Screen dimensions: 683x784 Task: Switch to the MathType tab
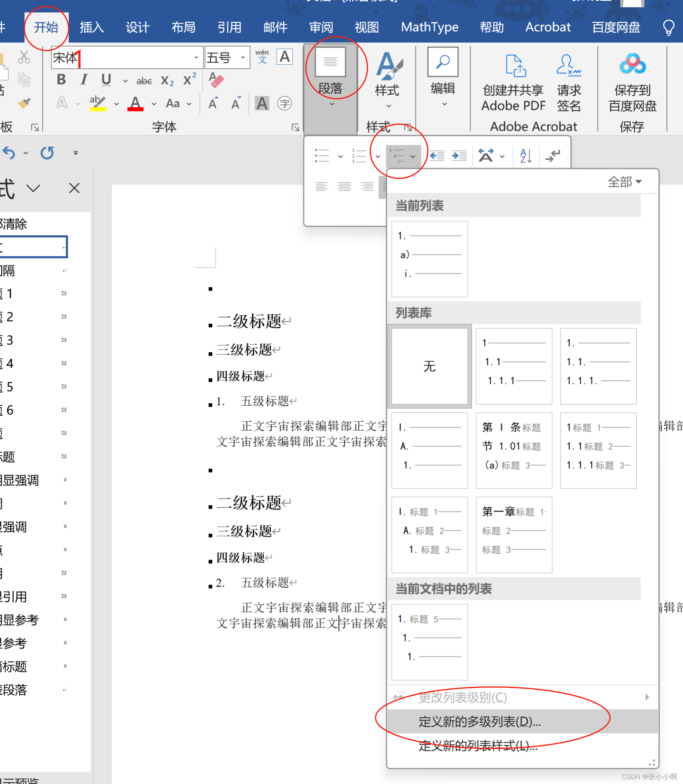(430, 27)
